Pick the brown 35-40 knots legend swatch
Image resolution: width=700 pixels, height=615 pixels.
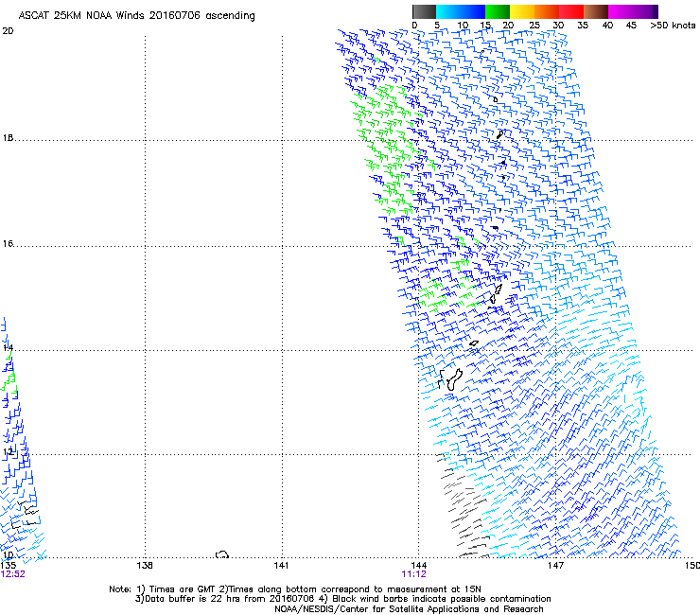[596, 11]
